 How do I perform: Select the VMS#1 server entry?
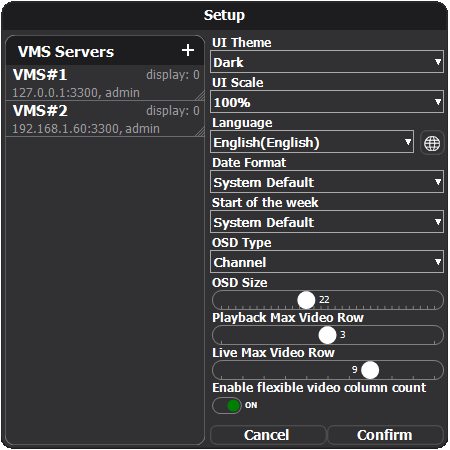click(105, 83)
